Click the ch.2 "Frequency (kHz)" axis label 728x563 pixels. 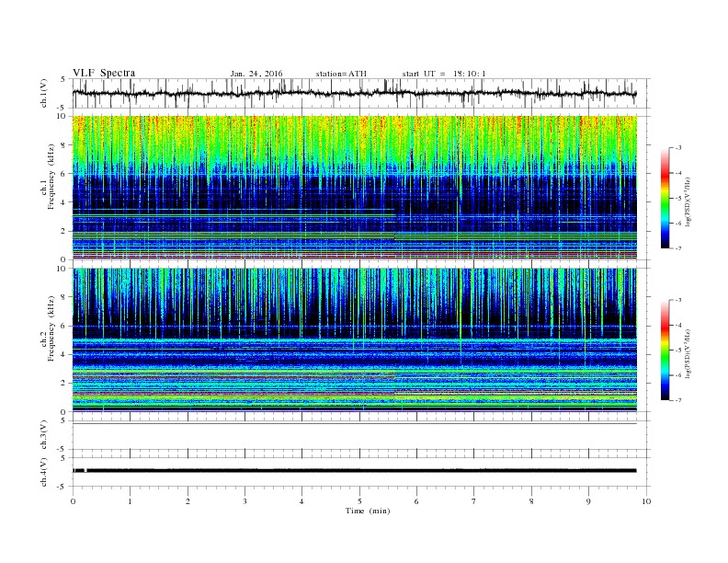tap(51, 328)
